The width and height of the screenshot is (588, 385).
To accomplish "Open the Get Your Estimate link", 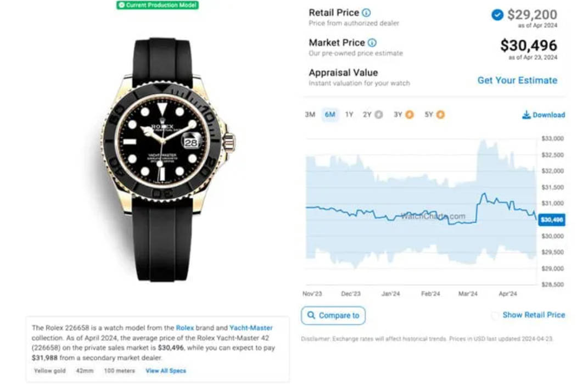I will tap(517, 80).
